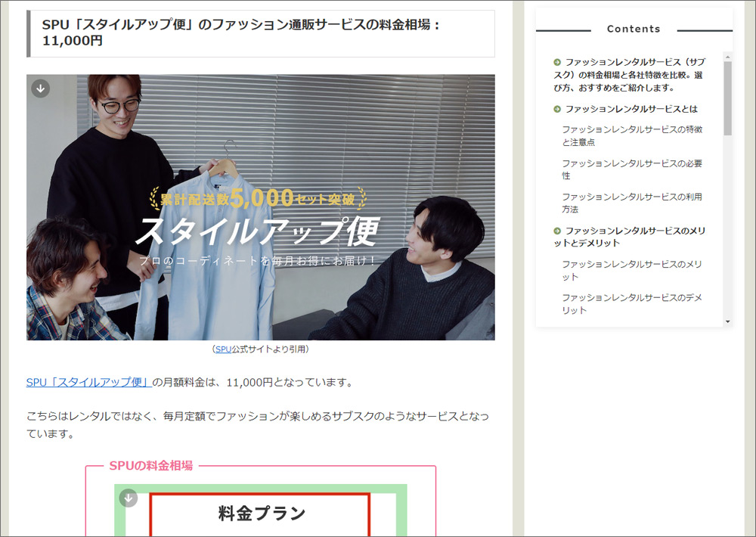Select the ファッションレンタルサービスとは heading text in Contents
This screenshot has height=537, width=756.
(631, 109)
